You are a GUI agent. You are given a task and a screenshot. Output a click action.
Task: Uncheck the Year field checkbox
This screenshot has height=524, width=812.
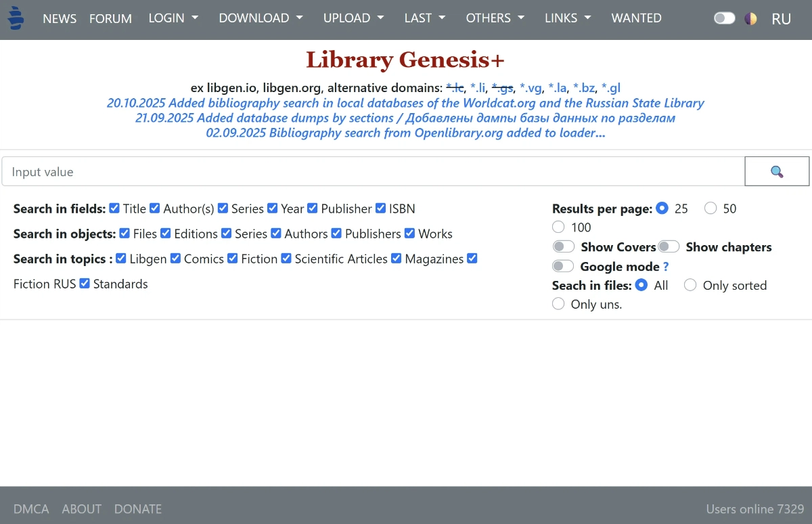(273, 209)
